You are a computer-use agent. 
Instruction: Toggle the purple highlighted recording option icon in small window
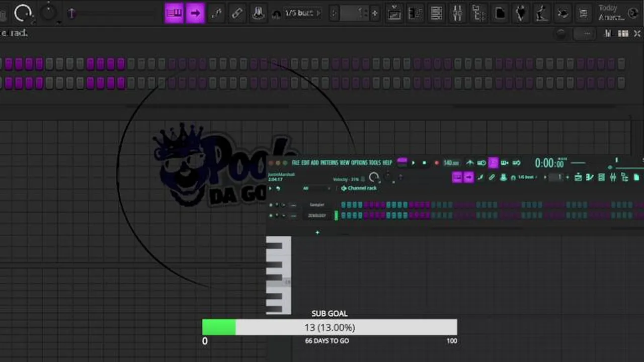coord(493,162)
